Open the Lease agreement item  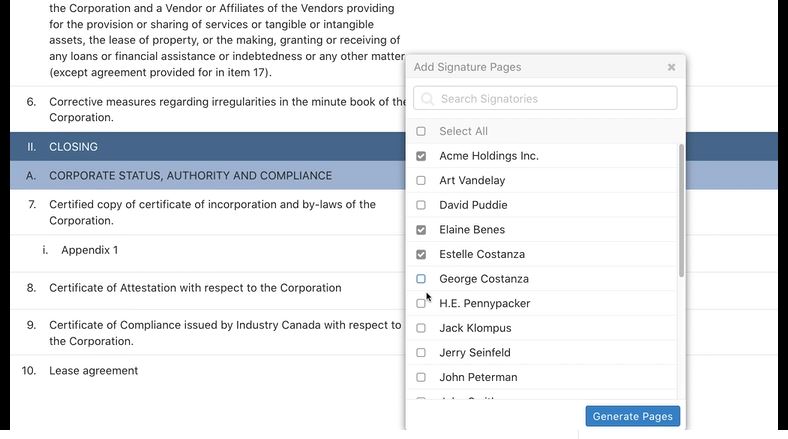93,371
